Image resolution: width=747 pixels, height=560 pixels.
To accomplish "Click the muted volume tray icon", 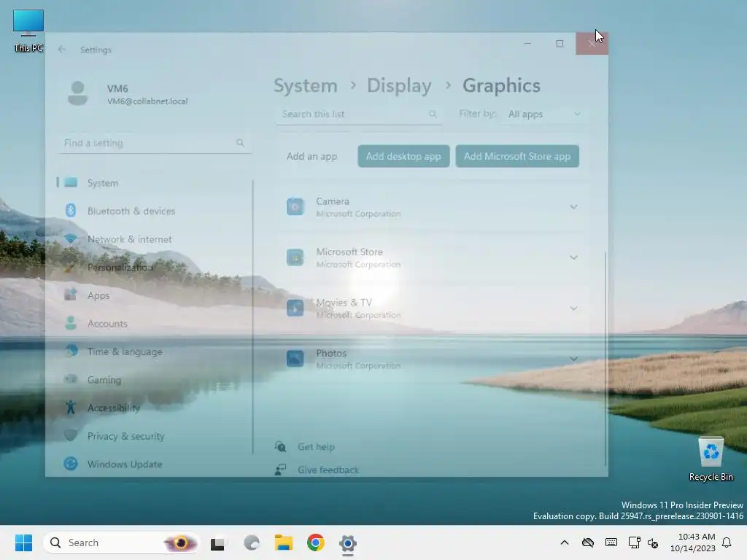I will [653, 542].
